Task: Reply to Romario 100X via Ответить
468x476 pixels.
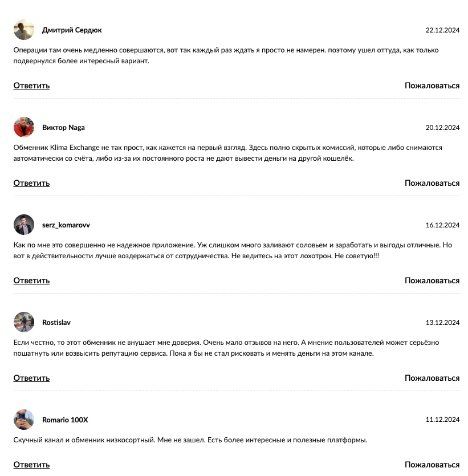Action: (31, 465)
